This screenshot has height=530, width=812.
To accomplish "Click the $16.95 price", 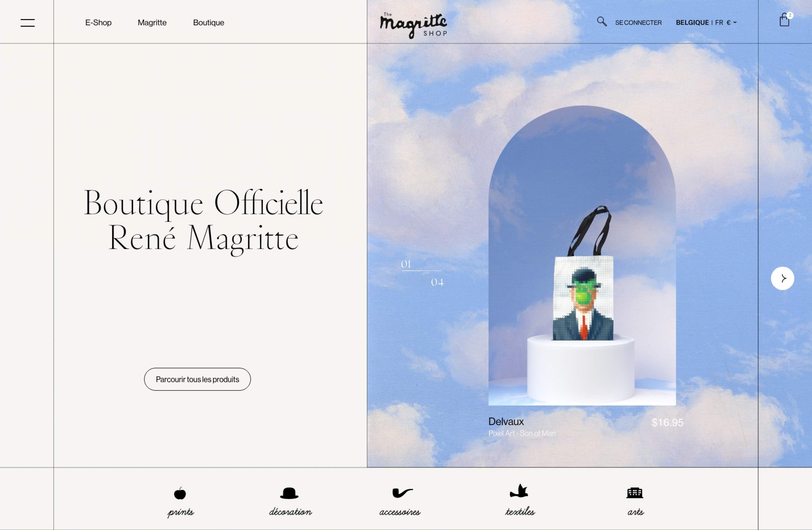I will (x=667, y=423).
